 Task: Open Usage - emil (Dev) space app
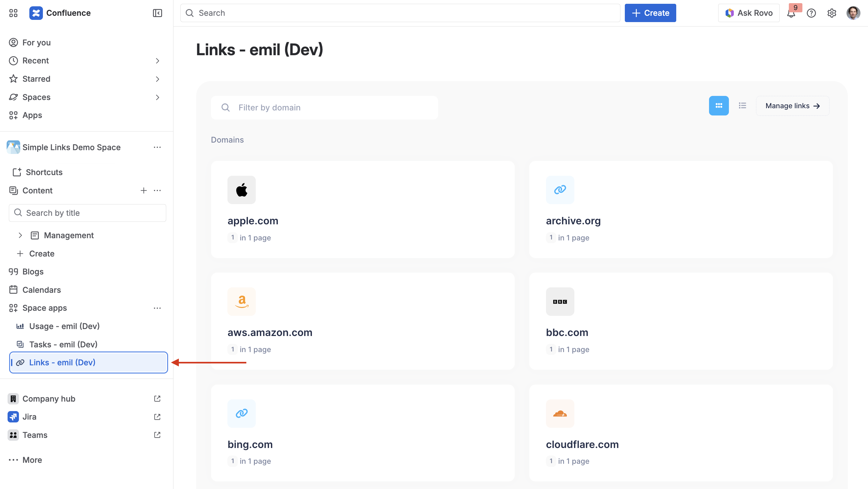click(64, 326)
